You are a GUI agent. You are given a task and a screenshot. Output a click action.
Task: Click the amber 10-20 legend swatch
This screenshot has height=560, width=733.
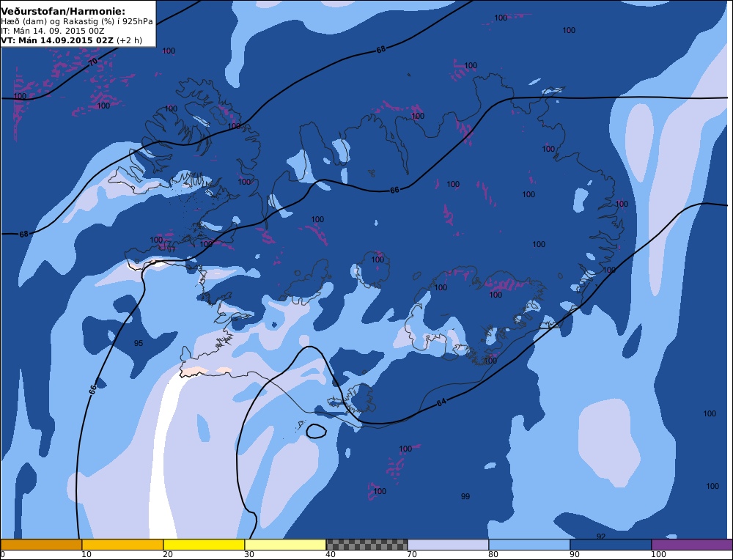(x=122, y=545)
